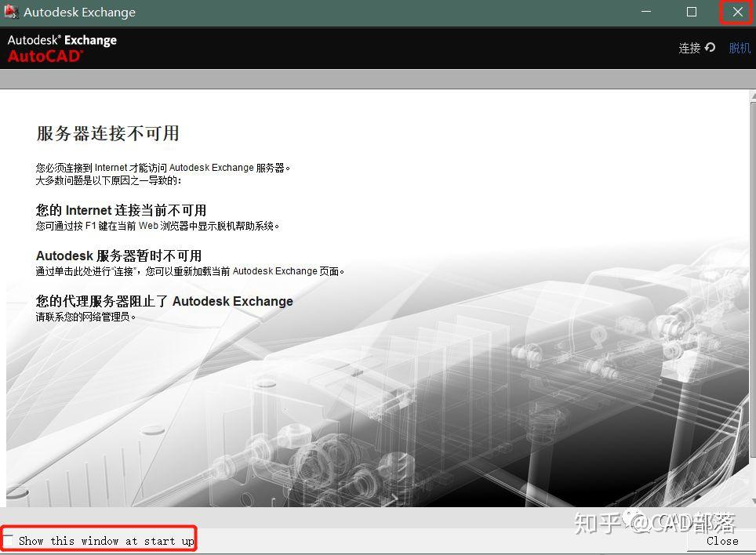This screenshot has width=756, height=555.
Task: Click the minimize window icon
Action: click(x=646, y=12)
